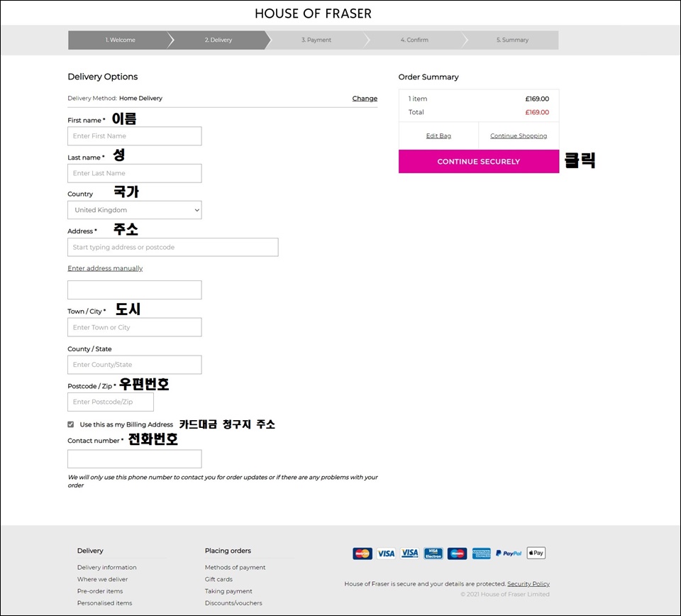Screen dimensions: 681x616
Task: Click the Apple Pay icon
Action: pyautogui.click(x=536, y=553)
